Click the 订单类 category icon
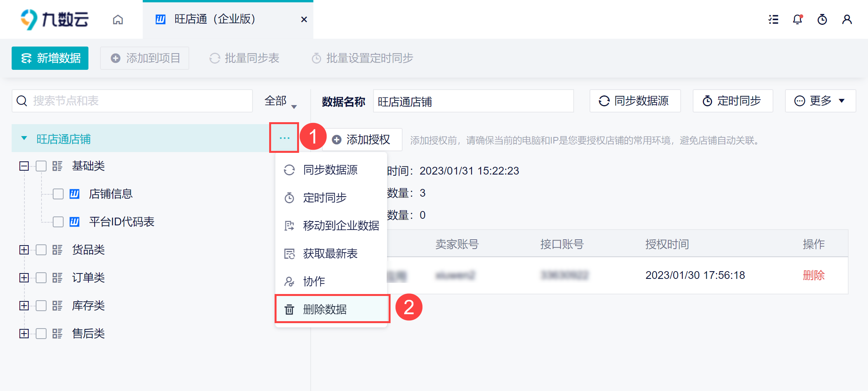 click(57, 278)
